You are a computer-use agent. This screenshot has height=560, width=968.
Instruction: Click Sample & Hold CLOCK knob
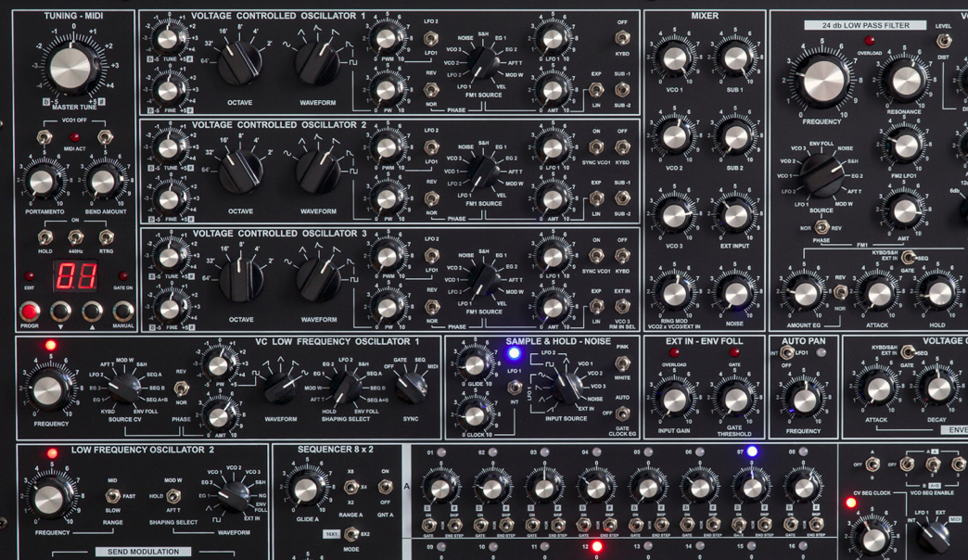tap(474, 415)
